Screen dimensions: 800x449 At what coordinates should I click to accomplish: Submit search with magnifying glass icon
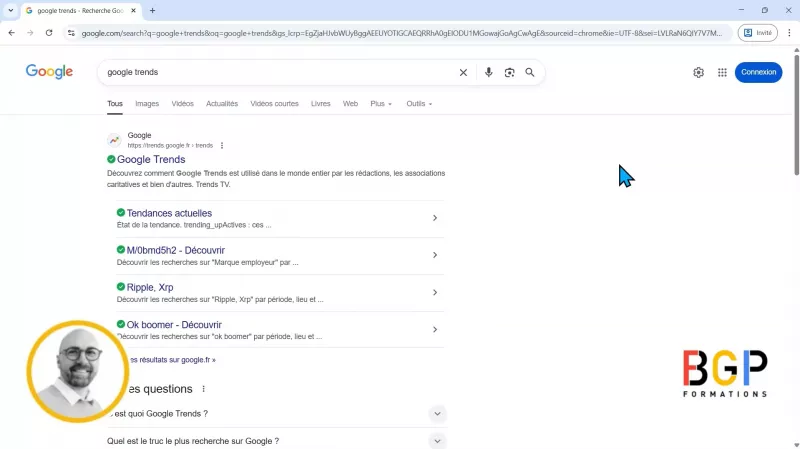point(530,72)
